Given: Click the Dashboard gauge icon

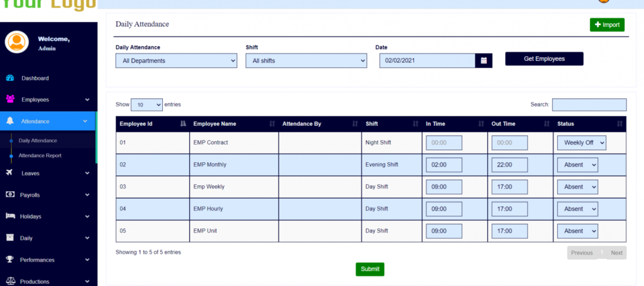Looking at the screenshot, I should (10, 78).
